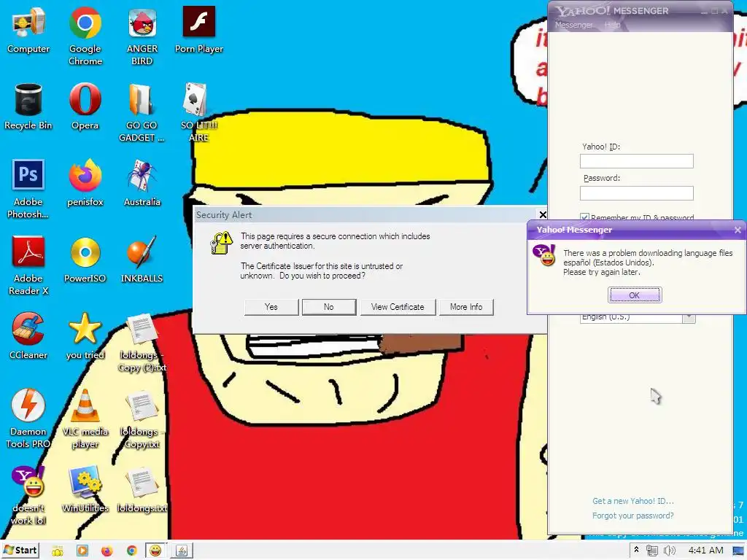Click 'Get a new Yahoo! ID...' link

(x=632, y=501)
